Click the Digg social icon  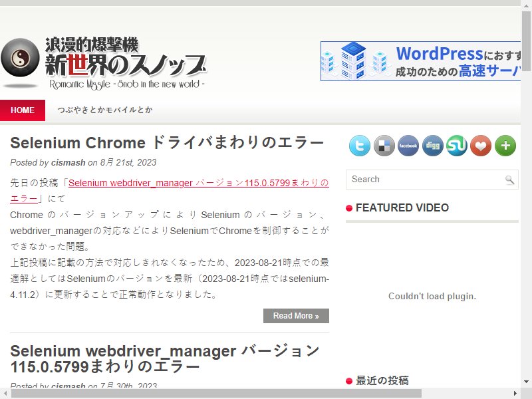(x=433, y=146)
